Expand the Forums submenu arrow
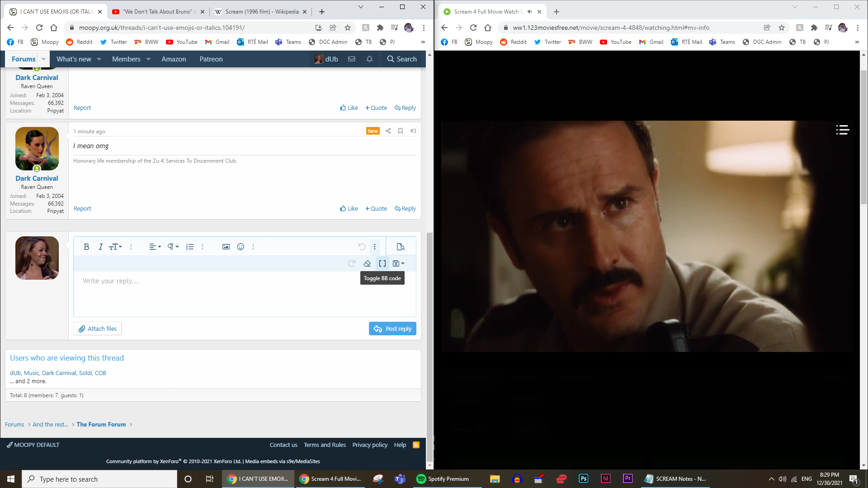 (43, 59)
